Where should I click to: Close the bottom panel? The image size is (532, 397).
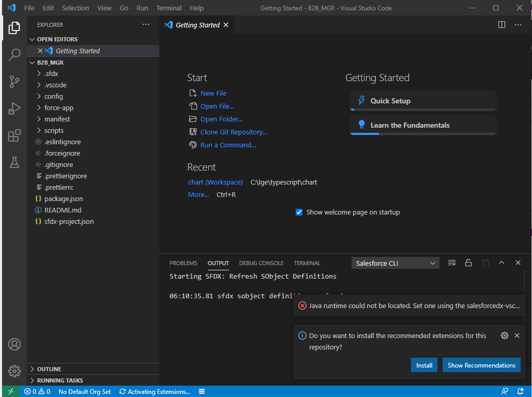[518, 263]
